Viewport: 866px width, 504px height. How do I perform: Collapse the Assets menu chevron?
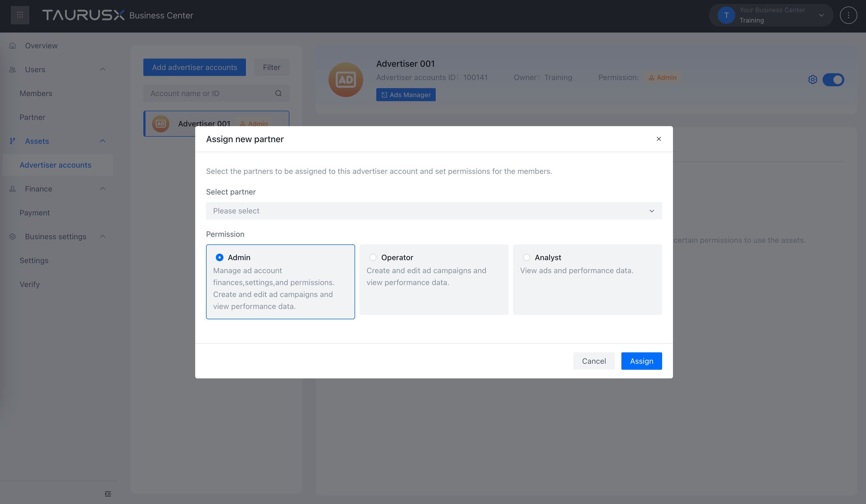102,141
